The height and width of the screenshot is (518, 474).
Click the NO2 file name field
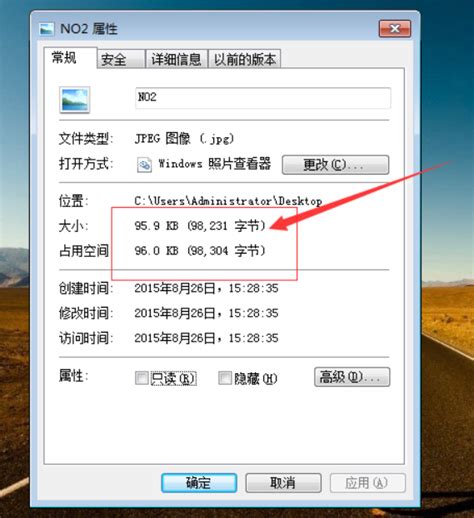pos(263,98)
